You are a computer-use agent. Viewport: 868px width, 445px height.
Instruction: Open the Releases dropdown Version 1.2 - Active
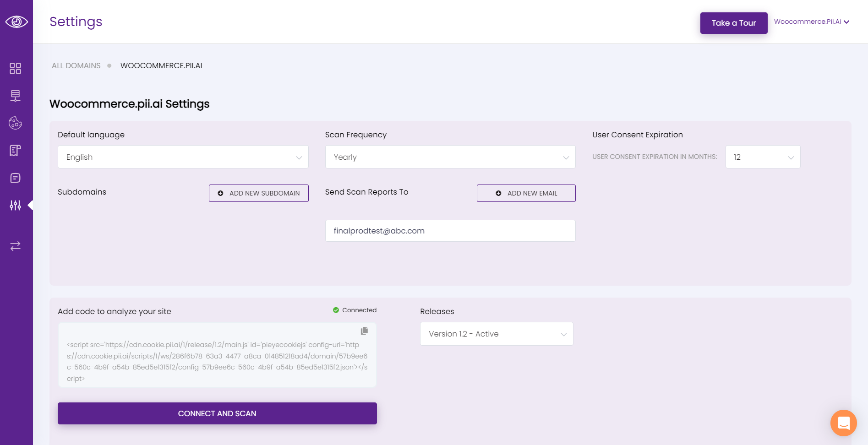tap(497, 334)
